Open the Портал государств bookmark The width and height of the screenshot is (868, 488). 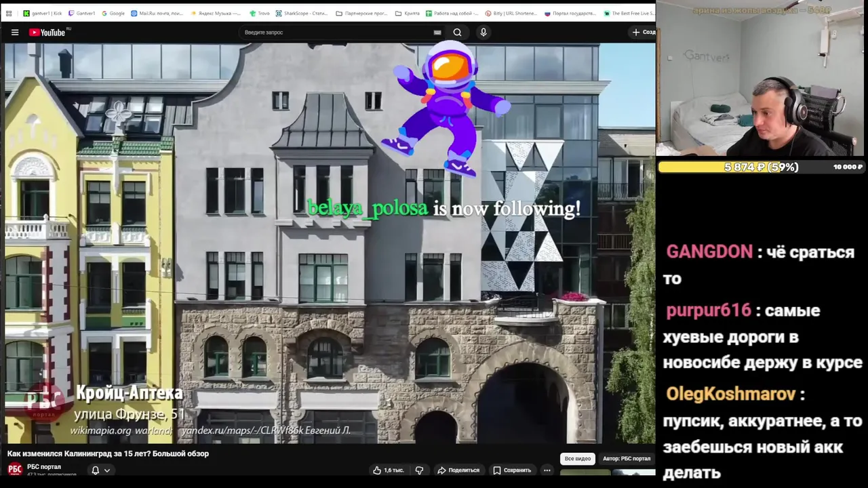(570, 13)
